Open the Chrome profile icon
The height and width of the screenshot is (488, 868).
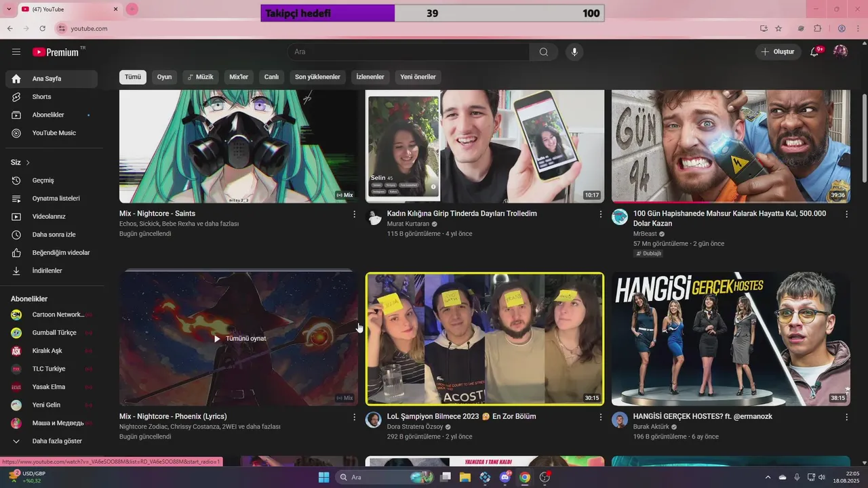(842, 28)
